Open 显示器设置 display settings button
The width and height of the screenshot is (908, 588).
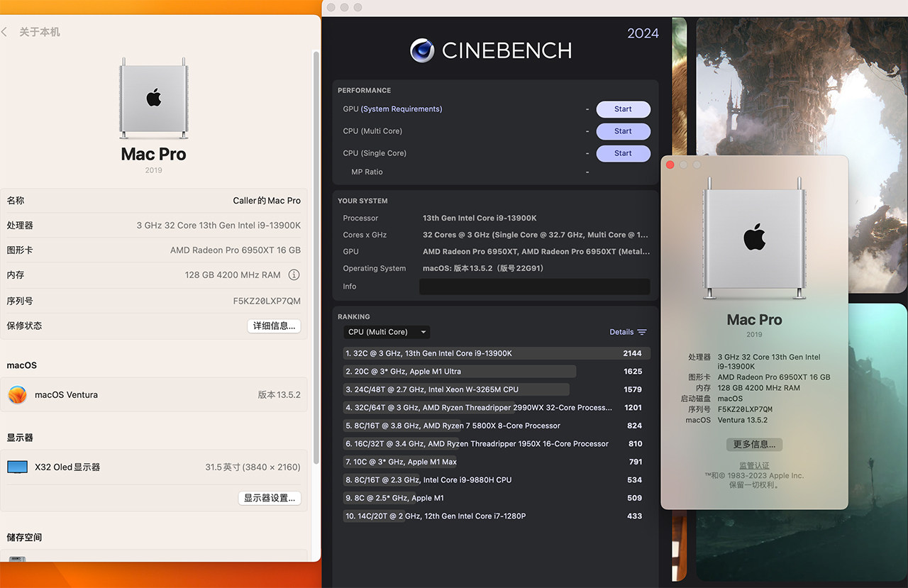point(269,498)
